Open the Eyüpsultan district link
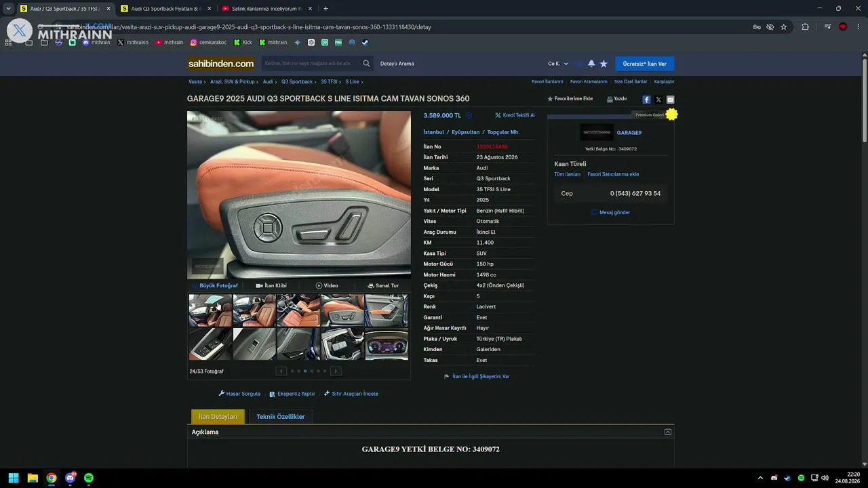The image size is (868, 488). (x=466, y=132)
